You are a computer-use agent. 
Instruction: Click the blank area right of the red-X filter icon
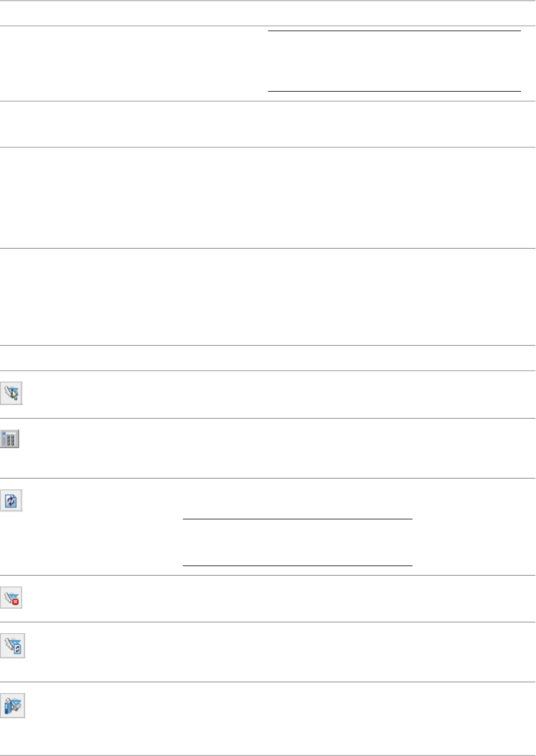pyautogui.click(x=270, y=598)
